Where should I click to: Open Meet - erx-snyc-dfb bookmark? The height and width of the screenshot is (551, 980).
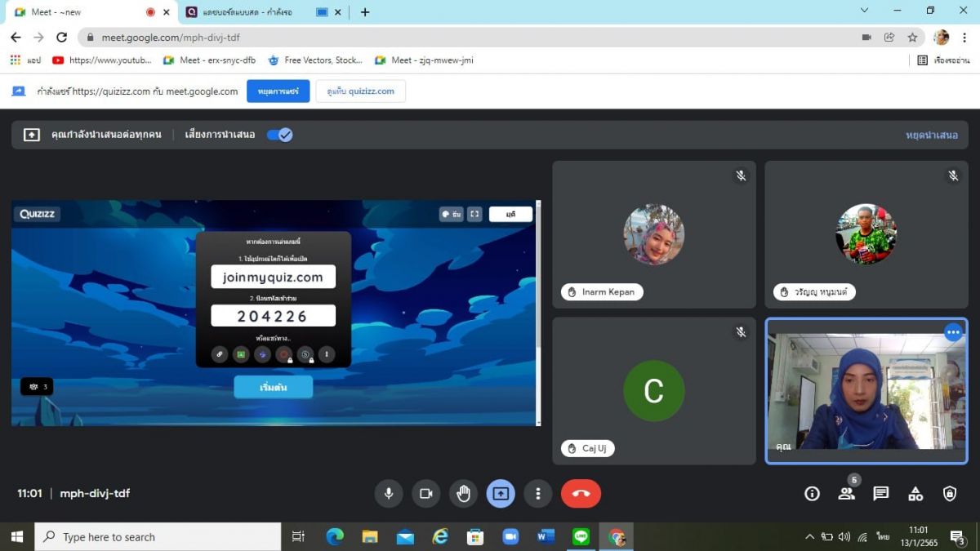pos(210,60)
